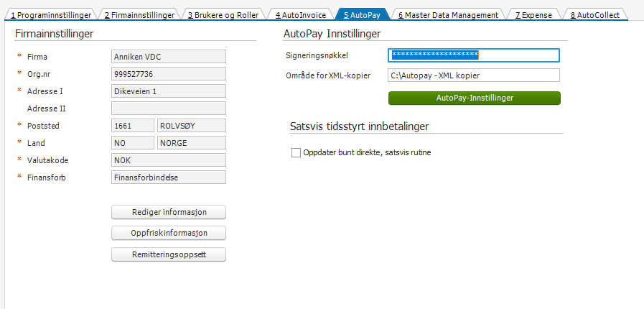Select the AutoPay tab

[x=363, y=14]
